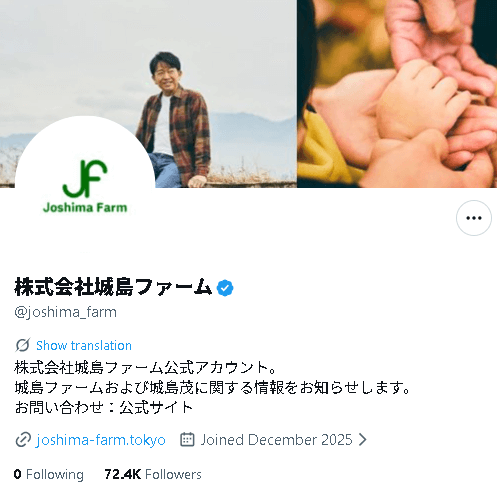
Task: Open Joined December 2025 account details
Action: [276, 440]
